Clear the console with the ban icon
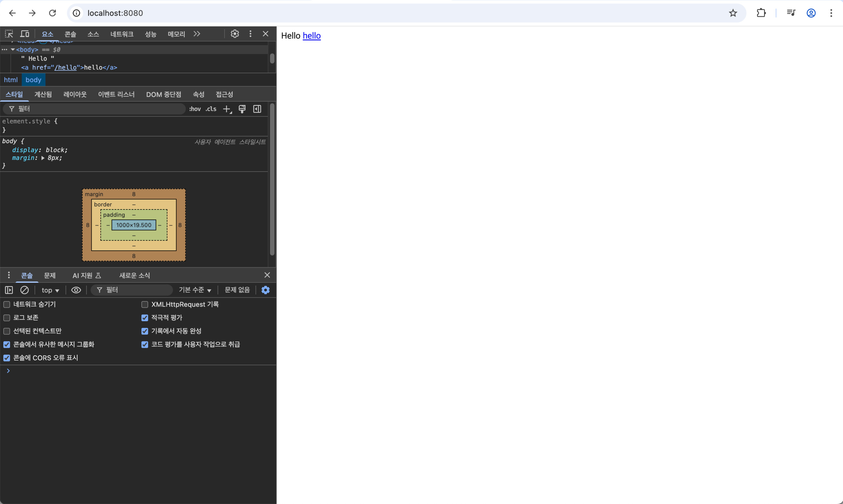 click(24, 290)
